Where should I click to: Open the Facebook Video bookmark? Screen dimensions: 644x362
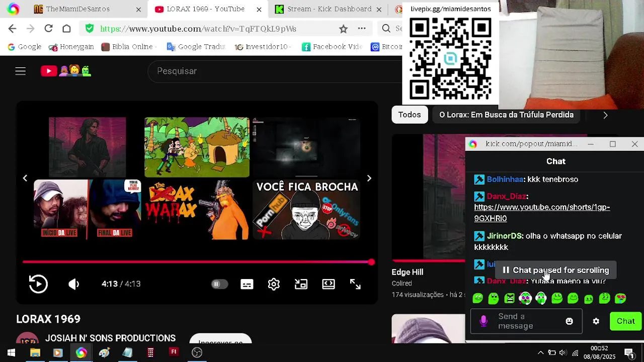tap(332, 47)
